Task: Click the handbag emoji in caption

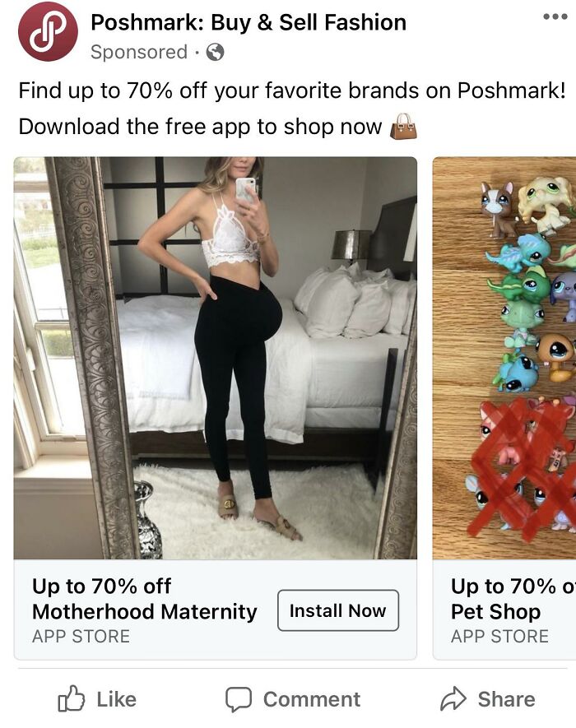Action: click(403, 127)
